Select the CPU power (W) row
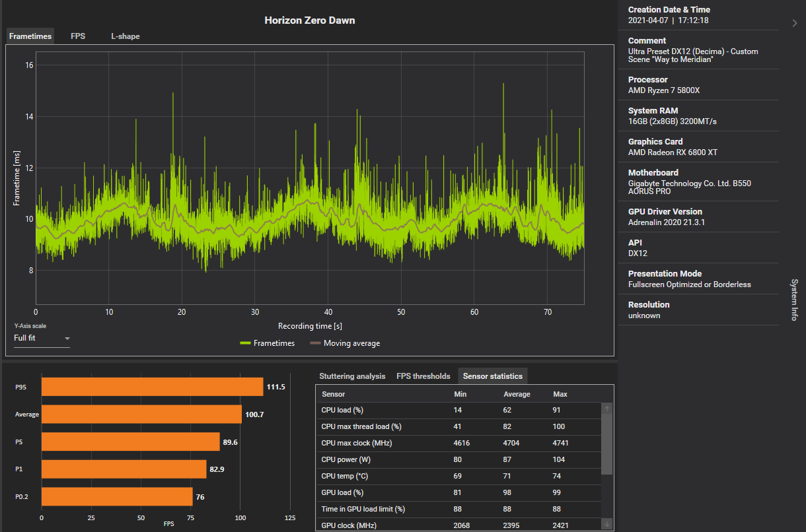Screen dimensions: 806x532 pyautogui.click(x=459, y=459)
